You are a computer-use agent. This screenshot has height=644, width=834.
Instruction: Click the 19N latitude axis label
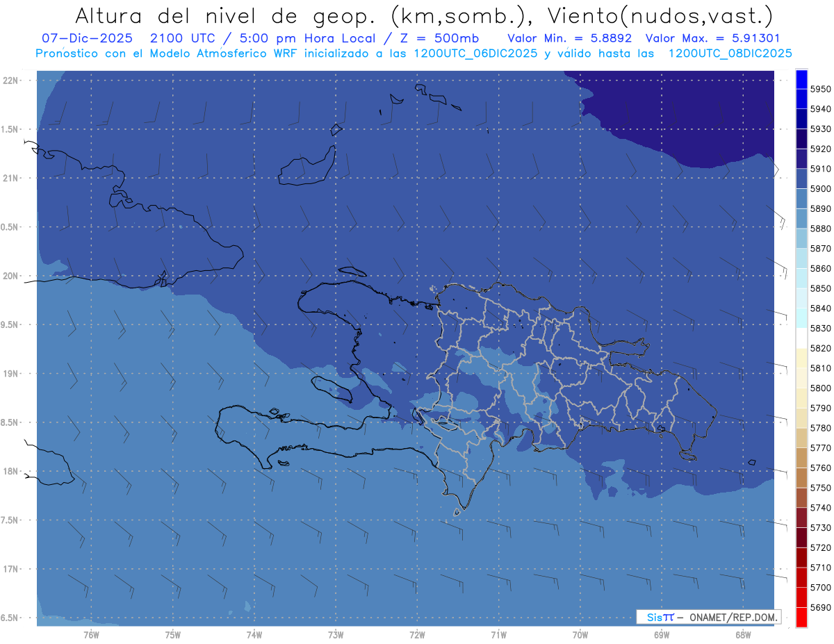click(x=10, y=374)
